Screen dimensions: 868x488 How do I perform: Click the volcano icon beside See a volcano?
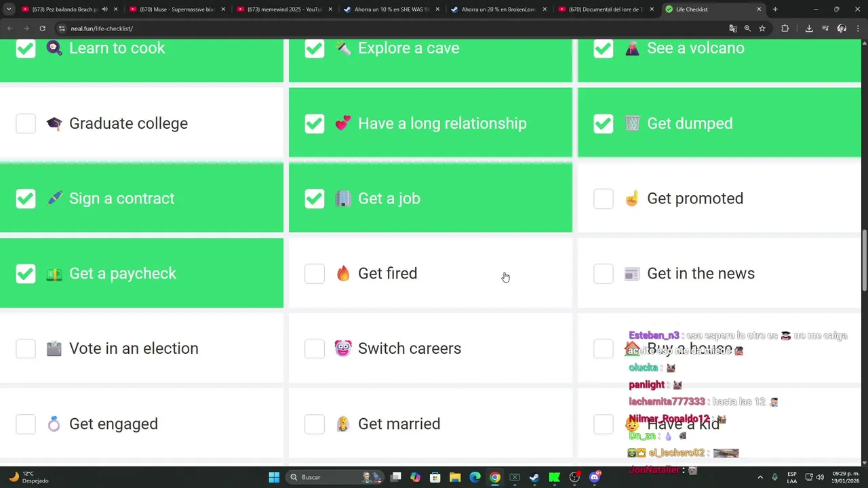pyautogui.click(x=632, y=48)
